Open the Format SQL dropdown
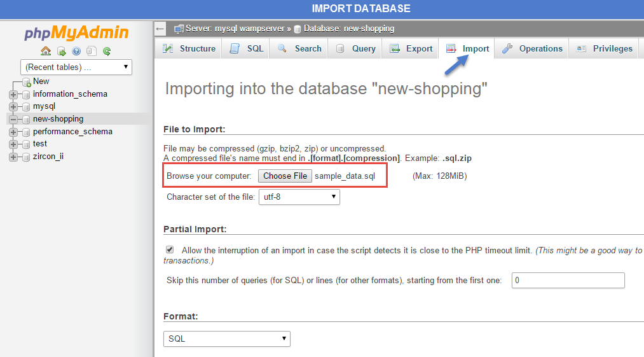644x357 pixels. point(227,339)
